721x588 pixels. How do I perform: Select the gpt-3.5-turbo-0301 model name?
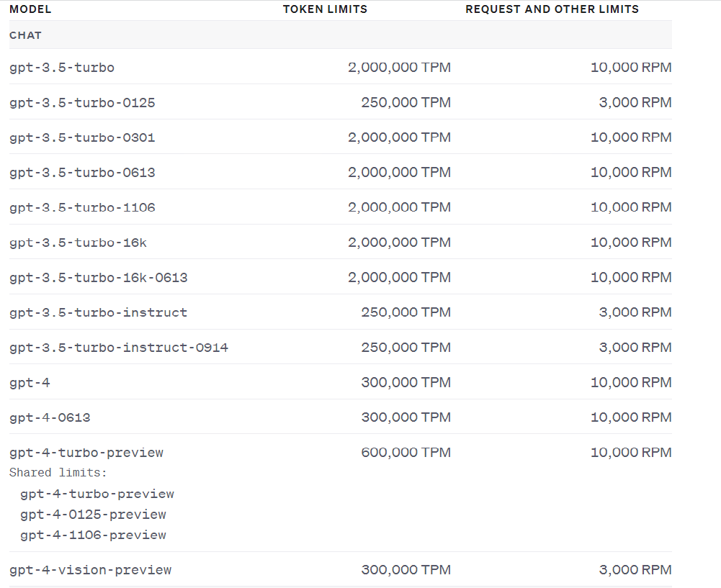(x=82, y=137)
